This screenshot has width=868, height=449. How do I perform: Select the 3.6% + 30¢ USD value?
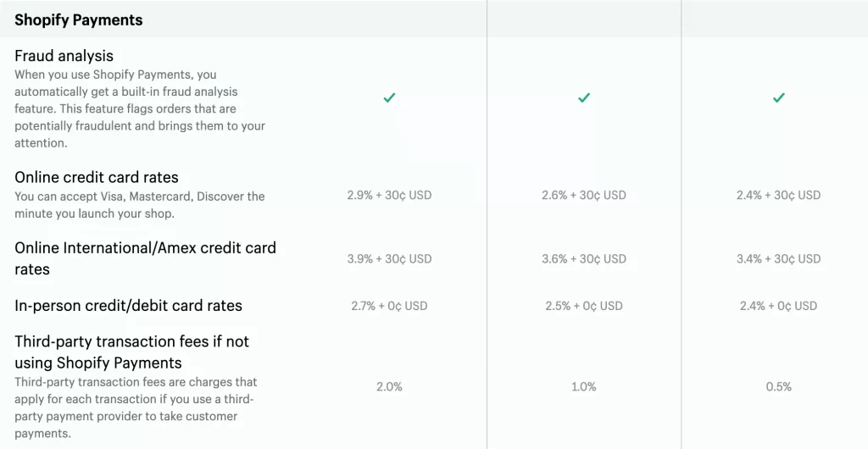(584, 258)
